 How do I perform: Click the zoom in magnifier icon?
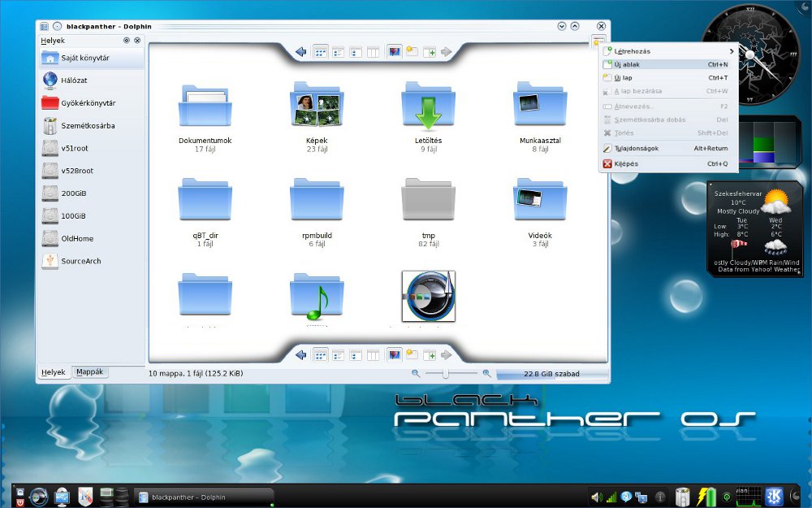point(486,373)
